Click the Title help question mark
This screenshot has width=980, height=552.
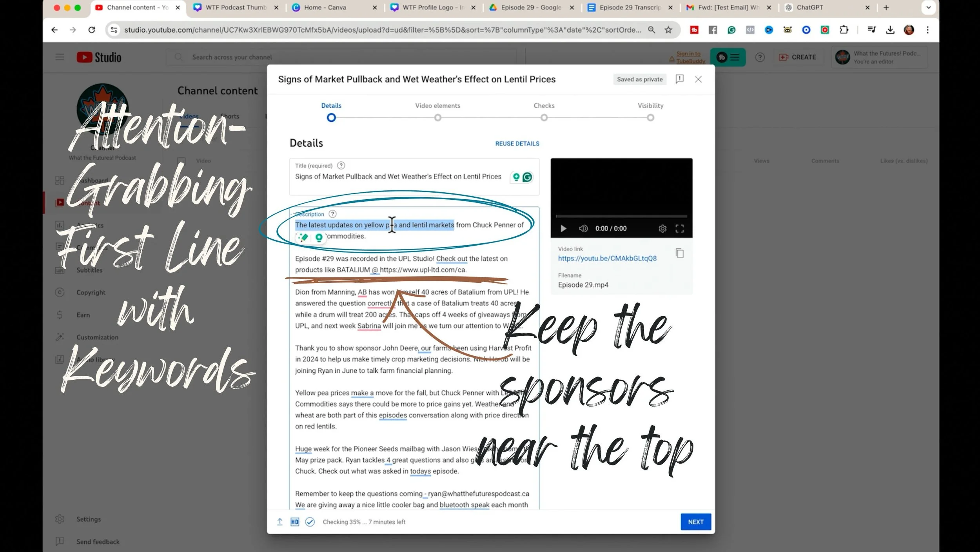tap(341, 166)
